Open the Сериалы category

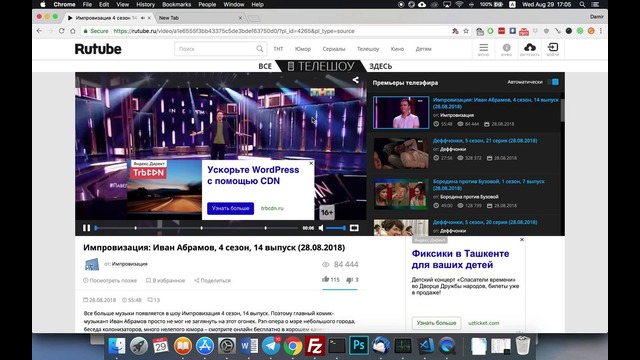(334, 49)
